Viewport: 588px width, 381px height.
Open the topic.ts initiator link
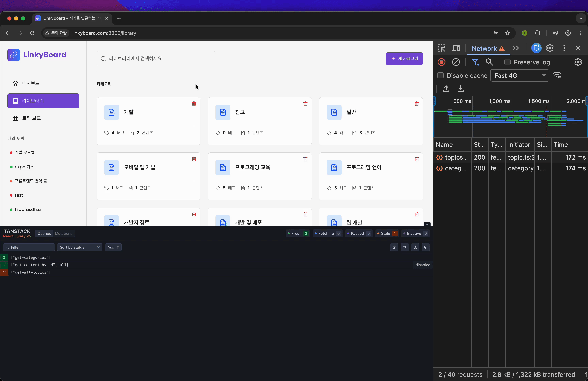[x=521, y=157]
